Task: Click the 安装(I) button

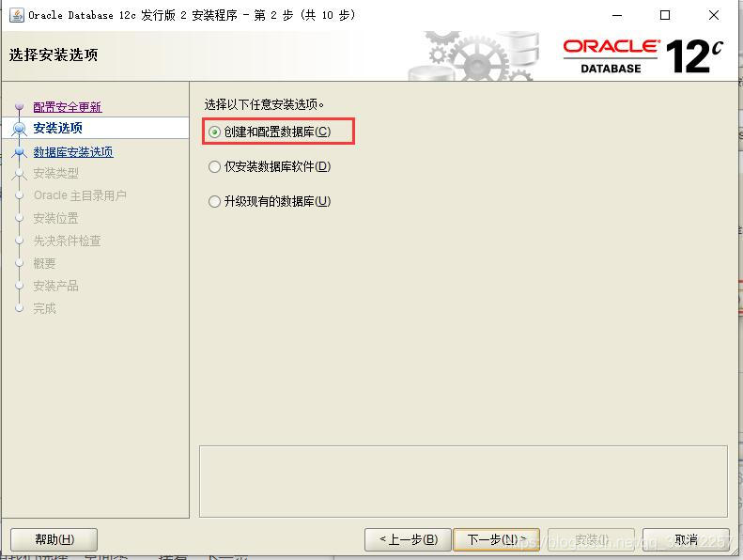Action: point(591,539)
